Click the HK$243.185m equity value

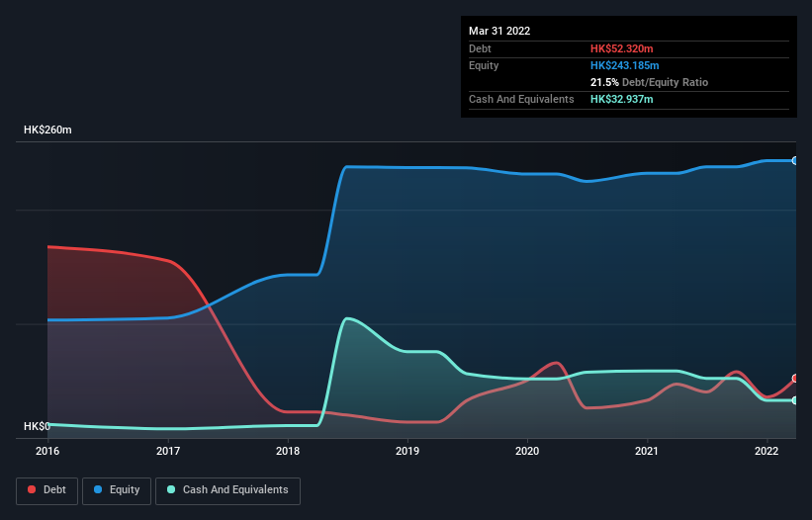624,65
